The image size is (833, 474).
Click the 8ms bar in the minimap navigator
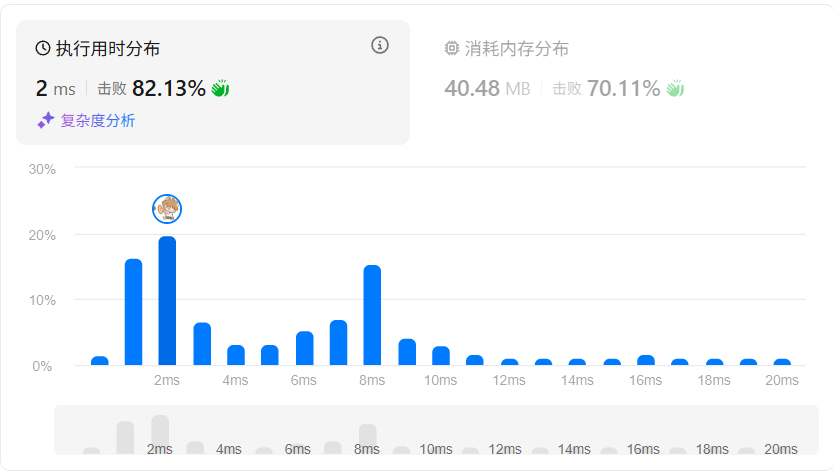[368, 439]
